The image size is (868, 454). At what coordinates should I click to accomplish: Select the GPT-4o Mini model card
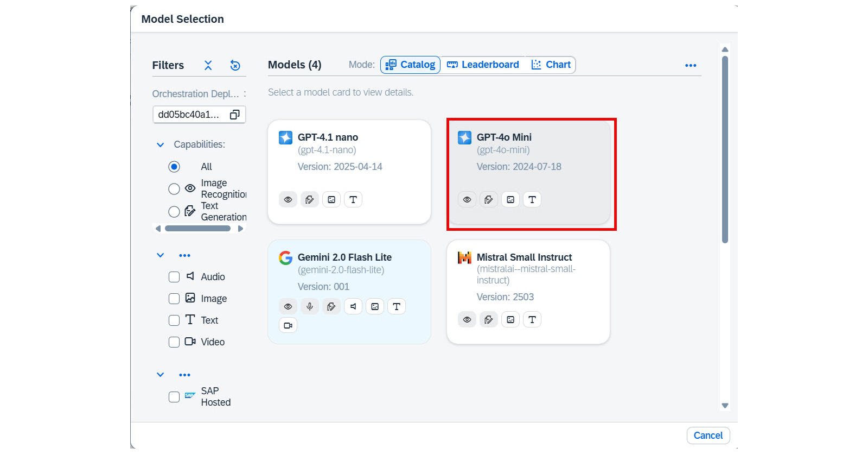pyautogui.click(x=528, y=172)
